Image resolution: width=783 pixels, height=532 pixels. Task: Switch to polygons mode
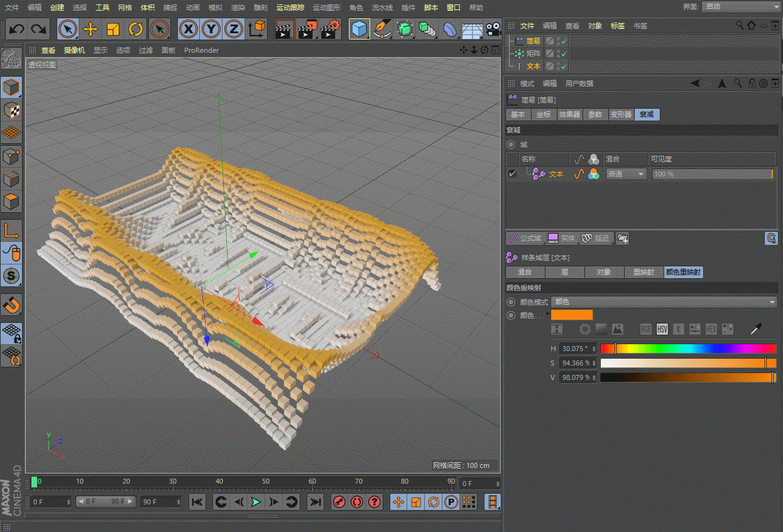click(x=11, y=202)
